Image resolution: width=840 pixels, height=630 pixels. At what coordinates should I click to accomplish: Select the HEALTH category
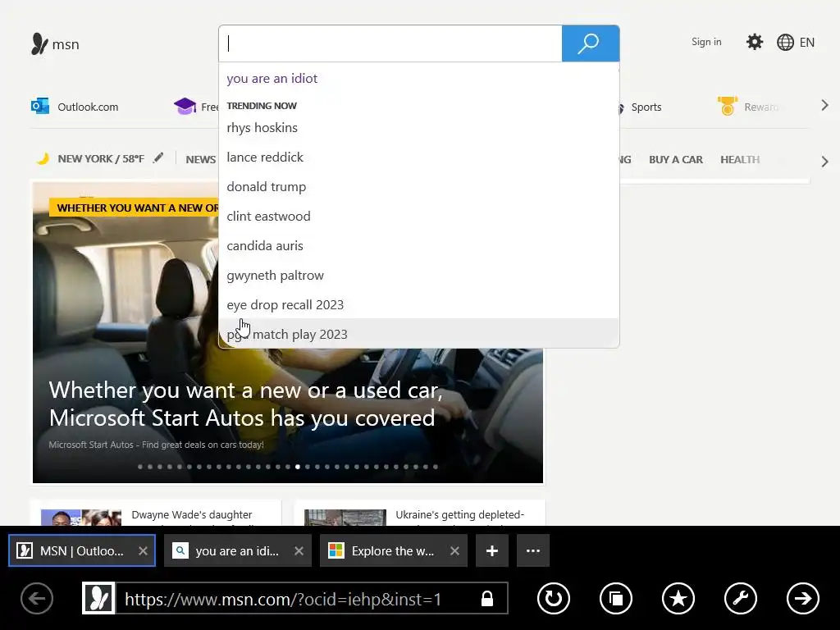(740, 160)
